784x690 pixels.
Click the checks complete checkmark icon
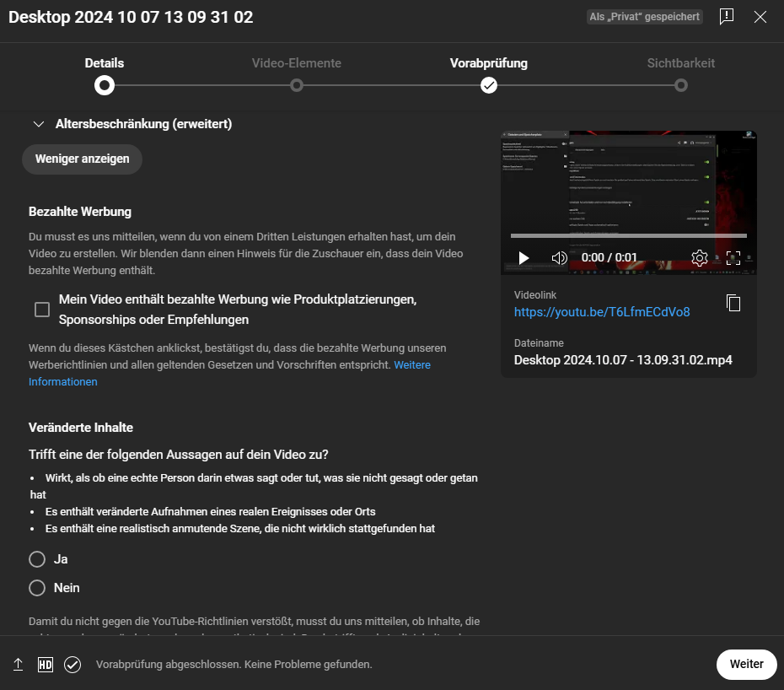72,665
